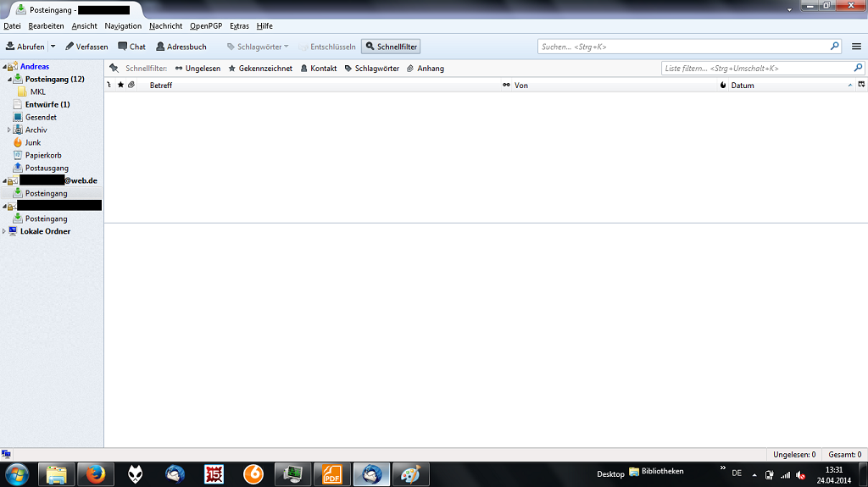
Task: Open Firefox from the taskbar
Action: pyautogui.click(x=95, y=475)
